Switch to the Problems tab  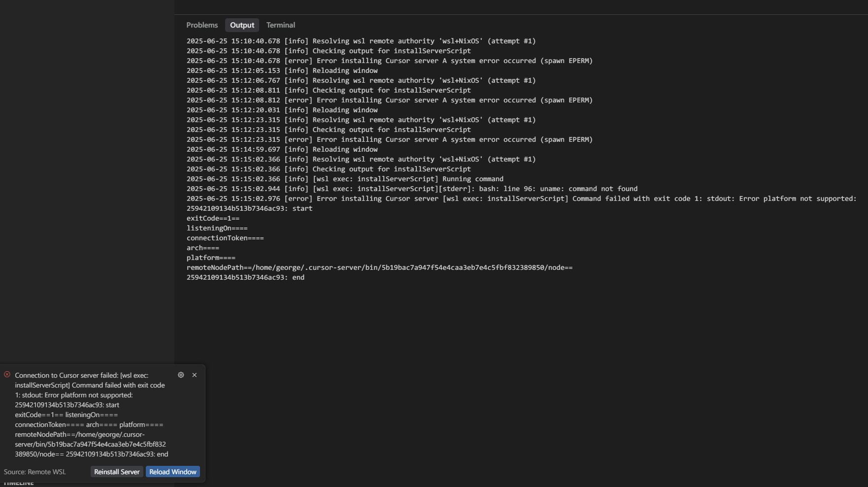click(x=202, y=25)
